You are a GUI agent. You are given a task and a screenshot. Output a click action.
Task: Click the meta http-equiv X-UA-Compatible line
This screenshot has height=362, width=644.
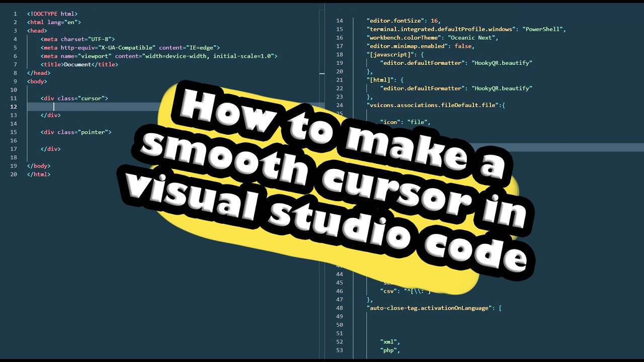click(x=130, y=48)
